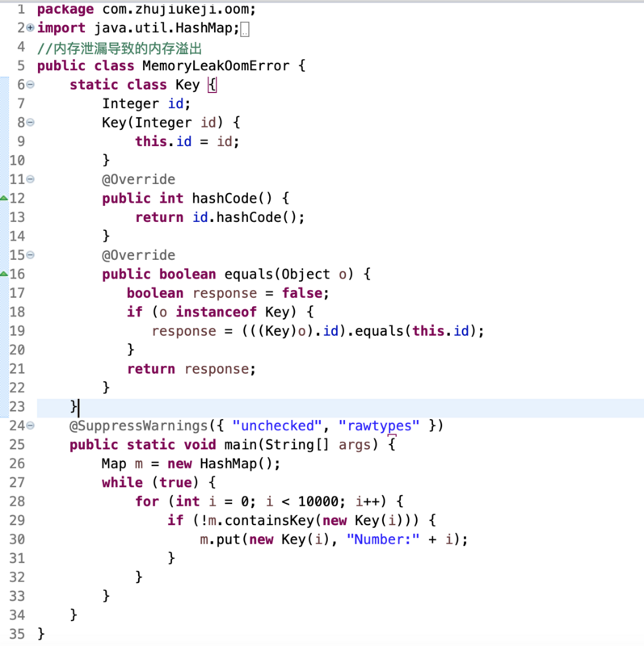Click the @Override annotation on line 15
Image resolution: width=644 pixels, height=646 pixels.
click(x=138, y=255)
